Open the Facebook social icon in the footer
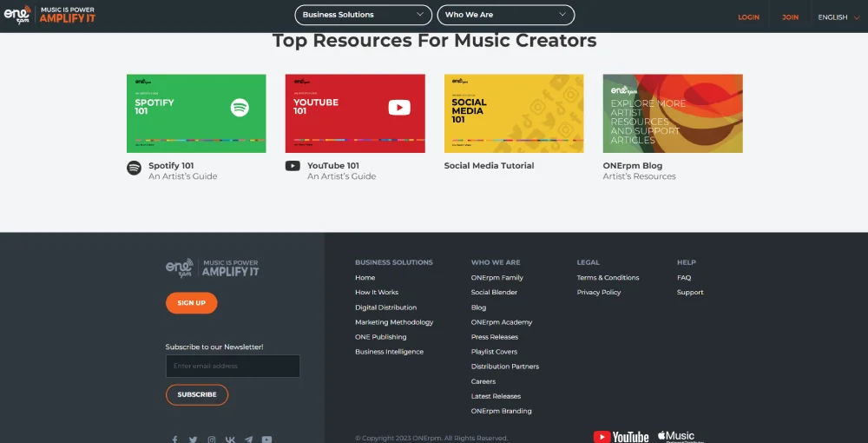This screenshot has width=868, height=443. [174, 440]
